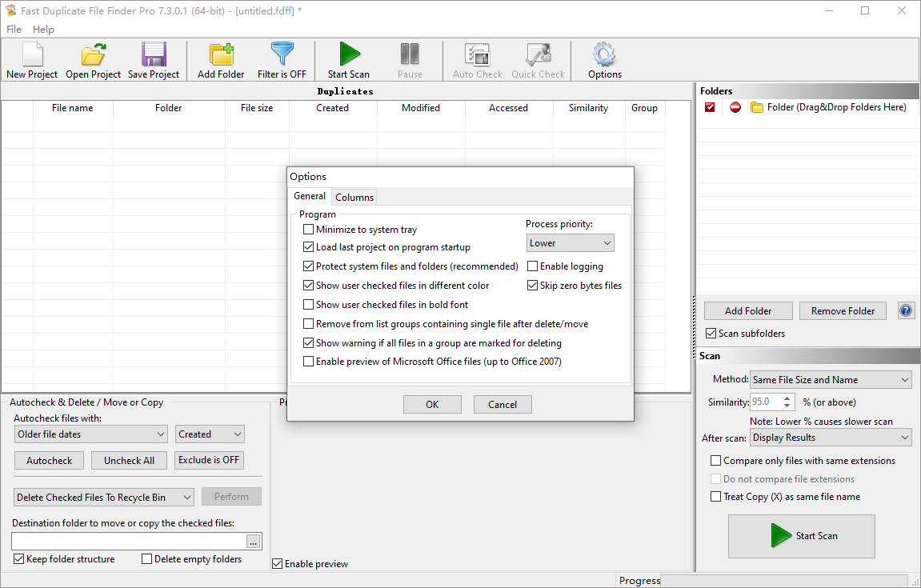Uncheck Protect system files and folders

click(308, 266)
